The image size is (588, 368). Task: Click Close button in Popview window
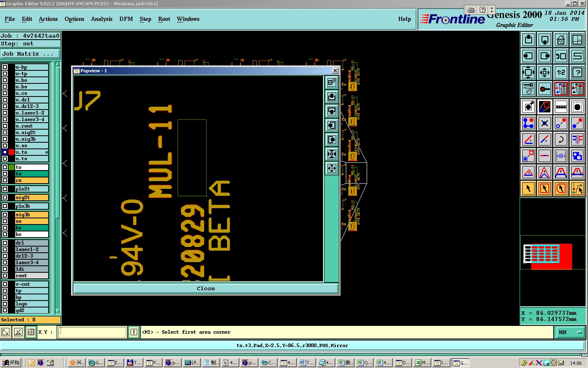click(x=206, y=288)
